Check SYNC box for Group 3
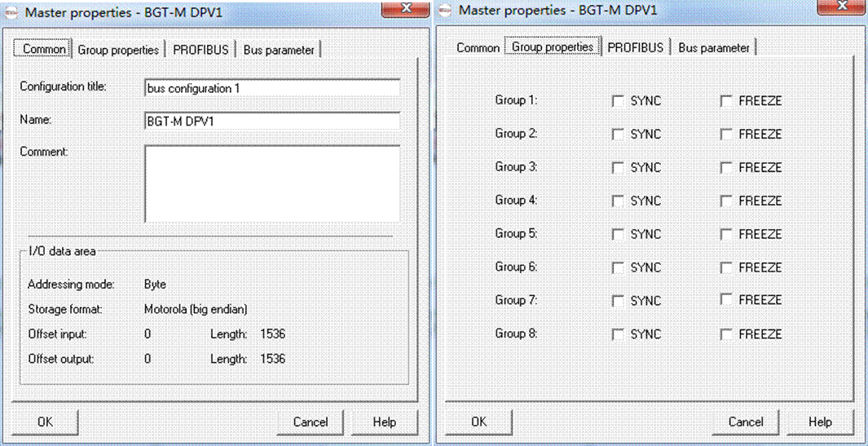This screenshot has height=446, width=868. 618,168
